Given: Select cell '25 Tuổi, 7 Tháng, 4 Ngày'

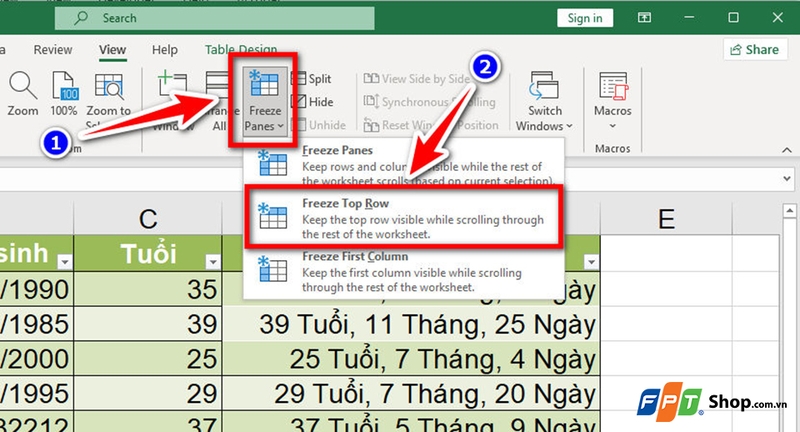Looking at the screenshot, I should click(x=411, y=359).
